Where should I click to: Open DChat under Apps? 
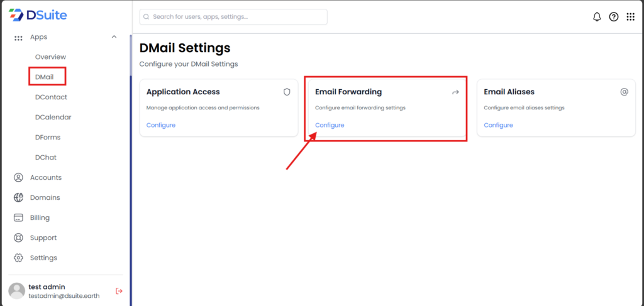coord(46,157)
